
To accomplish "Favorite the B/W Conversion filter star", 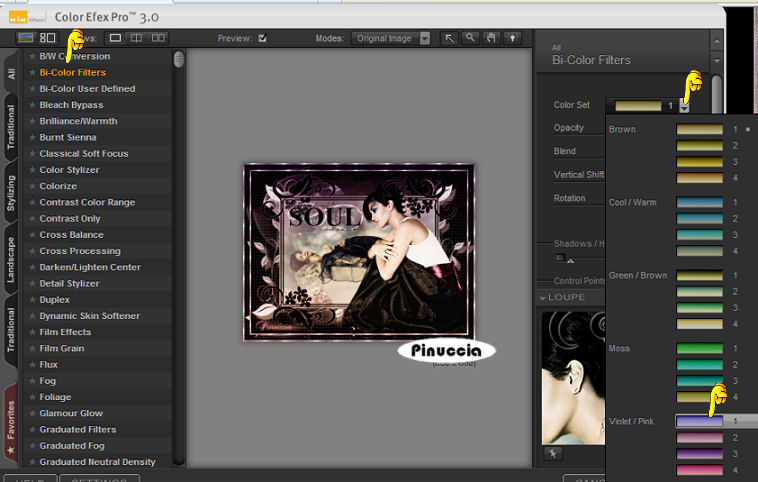I will [32, 56].
